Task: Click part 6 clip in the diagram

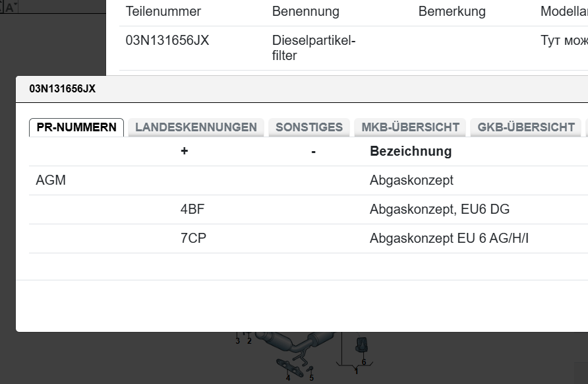Action: tap(362, 345)
